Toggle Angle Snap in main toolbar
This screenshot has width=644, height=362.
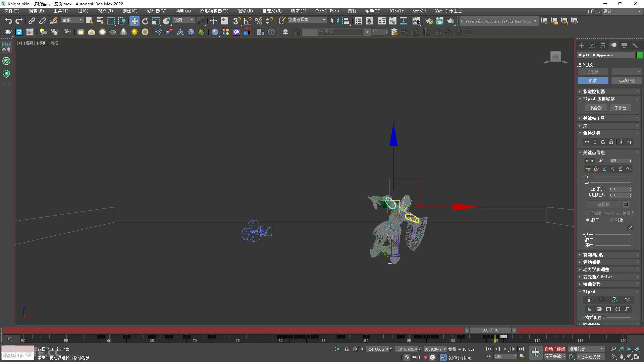[x=248, y=21]
